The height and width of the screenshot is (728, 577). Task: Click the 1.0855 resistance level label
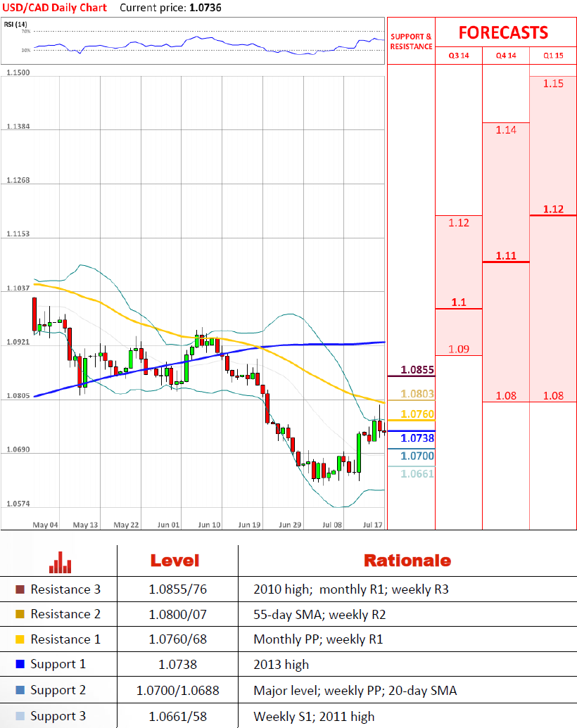(417, 370)
